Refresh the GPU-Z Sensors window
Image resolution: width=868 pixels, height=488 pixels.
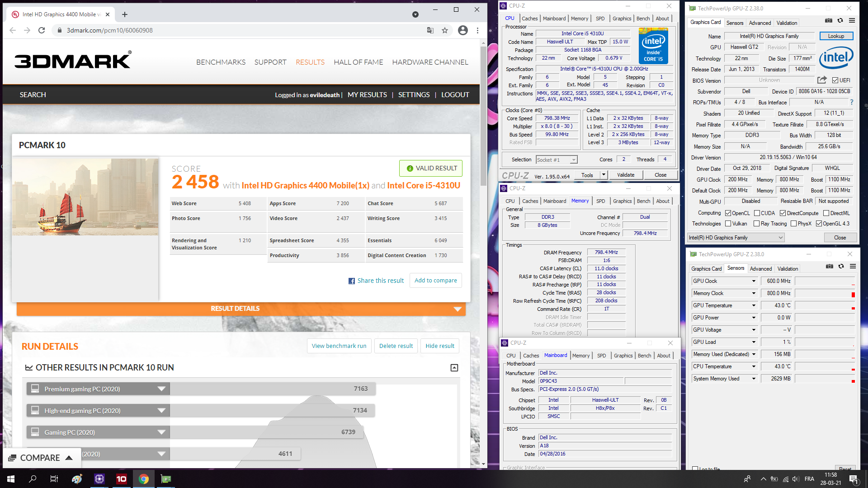pos(841,266)
